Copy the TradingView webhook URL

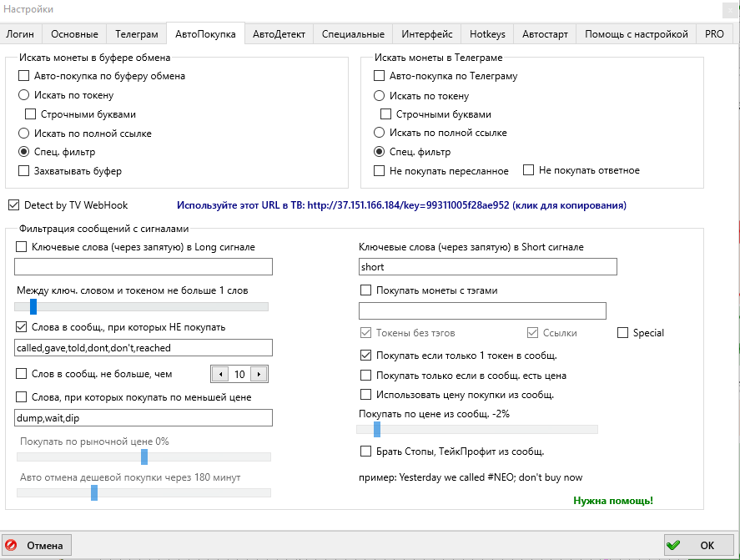(401, 205)
